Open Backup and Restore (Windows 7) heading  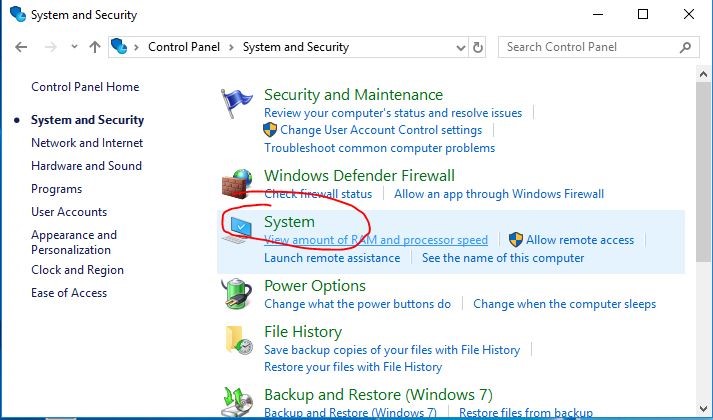click(378, 395)
